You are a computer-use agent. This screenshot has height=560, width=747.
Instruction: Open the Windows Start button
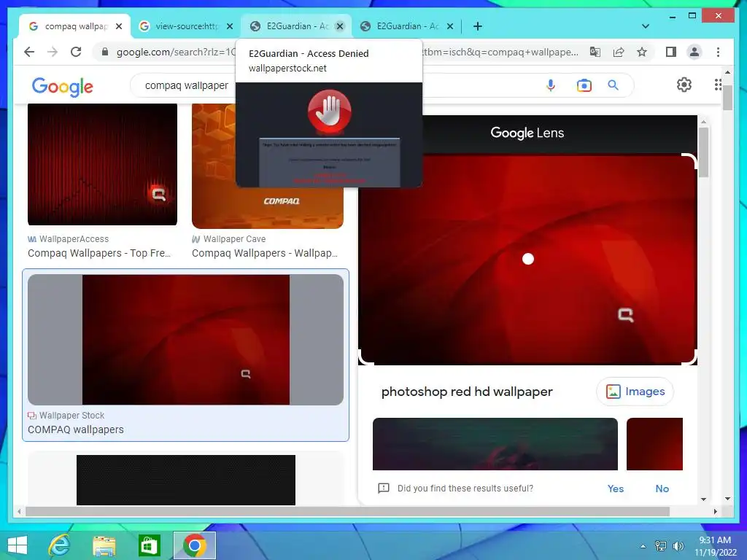18,545
